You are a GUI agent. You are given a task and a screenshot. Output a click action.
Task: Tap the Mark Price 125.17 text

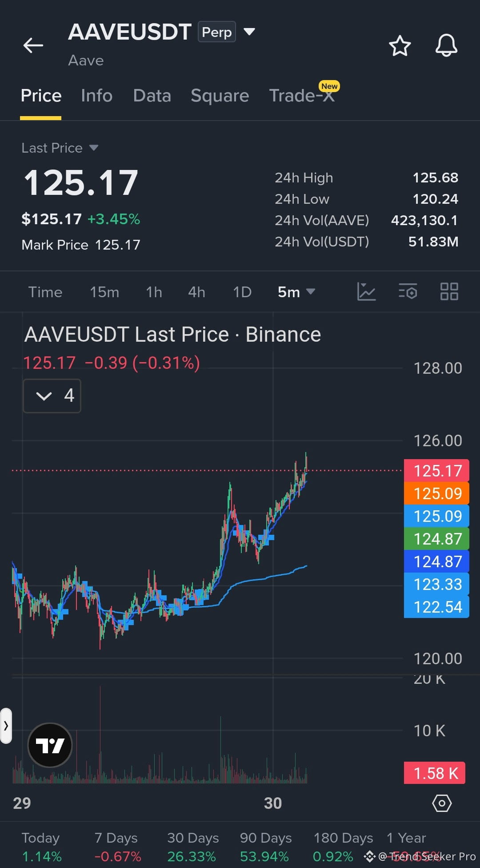(x=81, y=245)
